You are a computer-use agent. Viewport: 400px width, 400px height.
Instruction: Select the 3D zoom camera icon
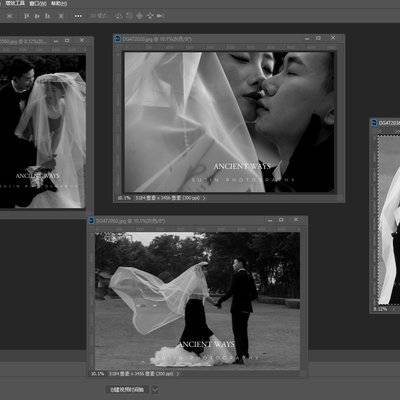click(x=160, y=16)
